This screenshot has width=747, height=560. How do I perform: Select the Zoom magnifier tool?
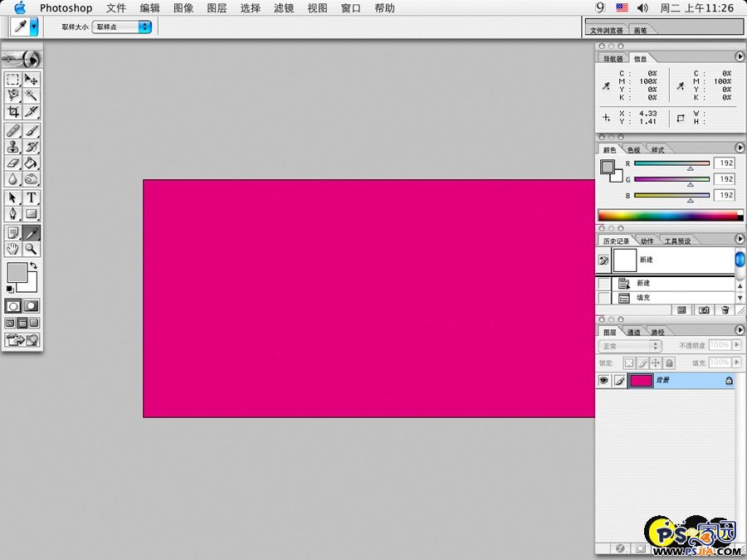click(x=32, y=248)
